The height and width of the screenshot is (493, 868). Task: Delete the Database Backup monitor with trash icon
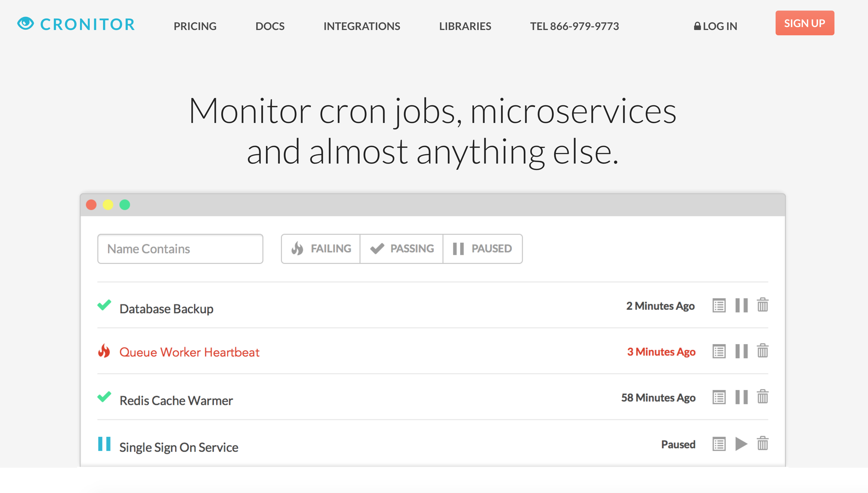tap(762, 305)
